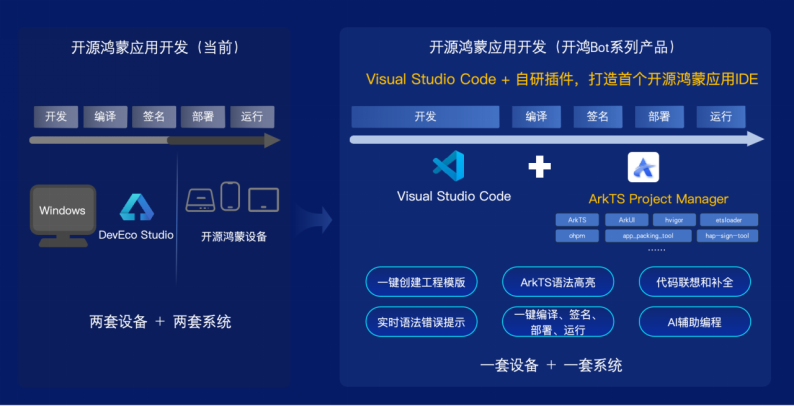
Task: Select 签名 stage in the 当前 panel
Action: click(x=154, y=117)
